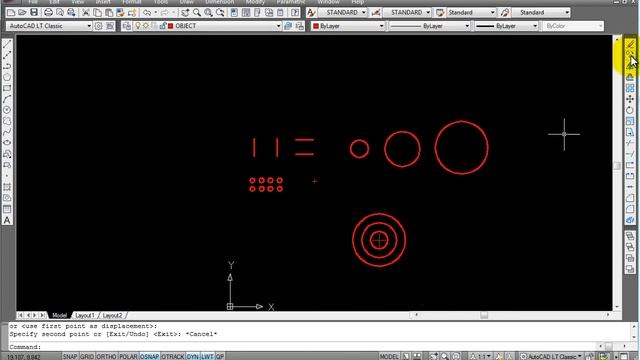The width and height of the screenshot is (640, 360).
Task: Click the next-tab arrow beside the Model tab
Action: click(x=35, y=316)
